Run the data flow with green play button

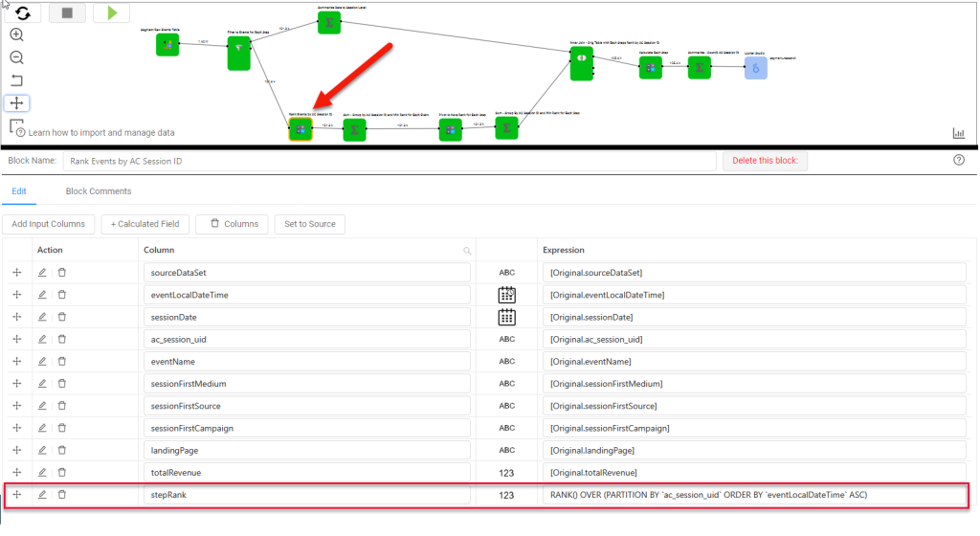click(112, 12)
